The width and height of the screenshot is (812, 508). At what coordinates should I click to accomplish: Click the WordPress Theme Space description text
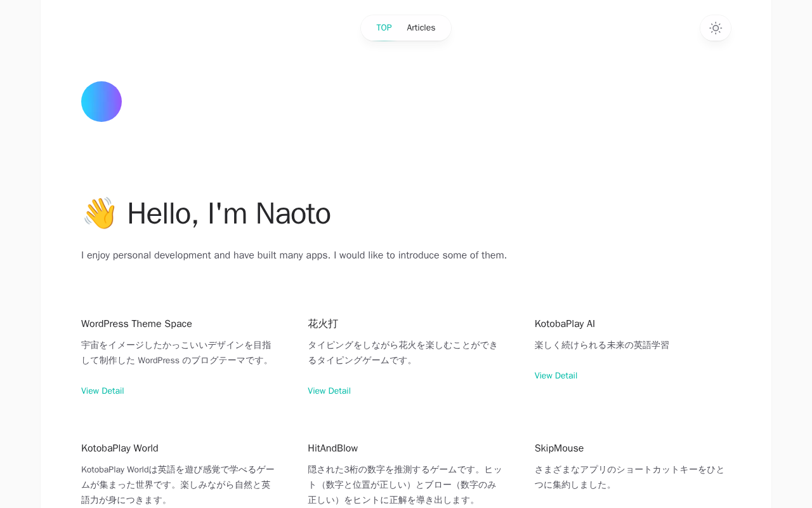tap(176, 352)
